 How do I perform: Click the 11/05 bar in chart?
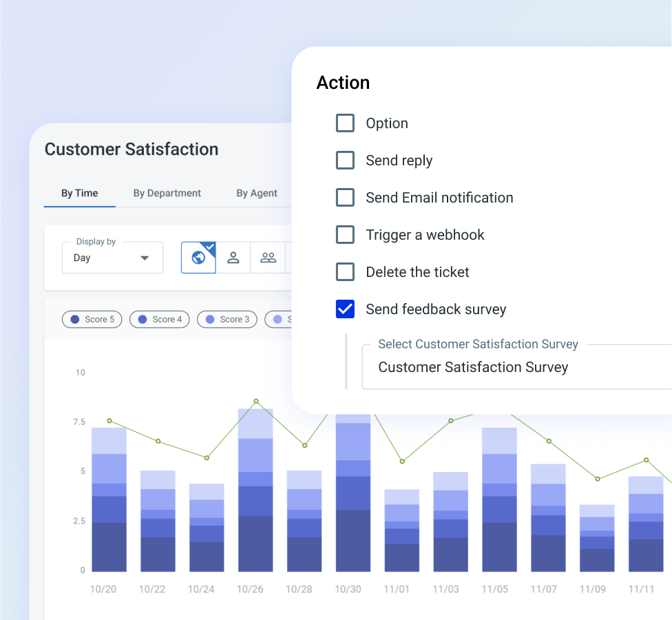499,500
